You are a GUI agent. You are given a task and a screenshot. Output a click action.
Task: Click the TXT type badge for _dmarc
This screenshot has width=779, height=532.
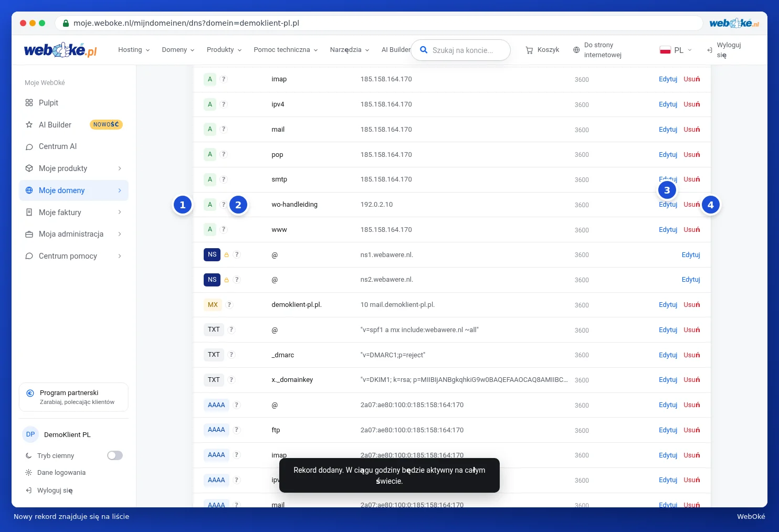(x=214, y=355)
